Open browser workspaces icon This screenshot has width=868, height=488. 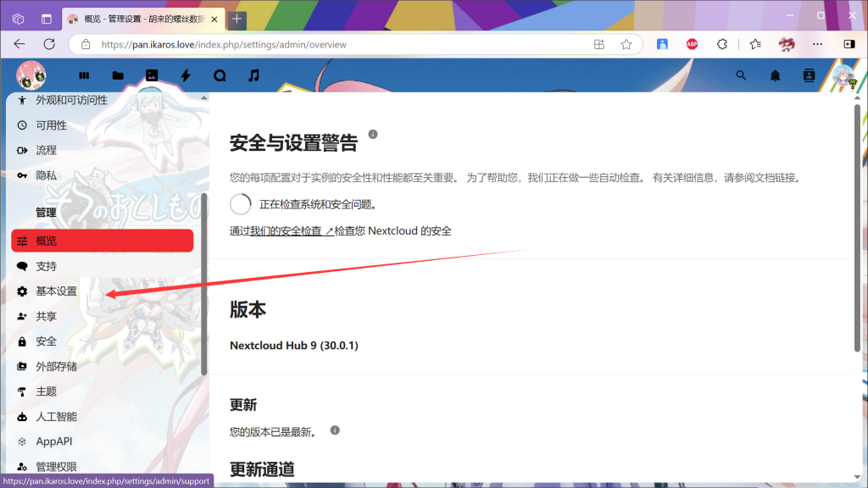(x=19, y=19)
